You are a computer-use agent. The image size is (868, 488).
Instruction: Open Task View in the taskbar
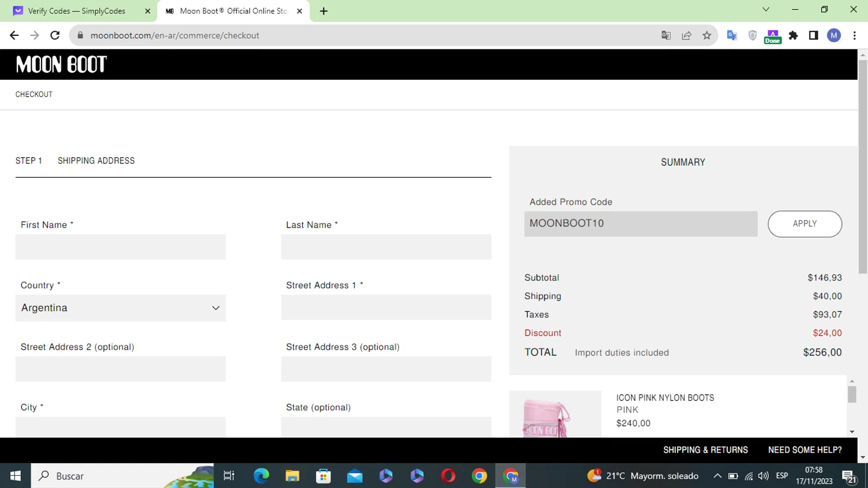point(229,476)
